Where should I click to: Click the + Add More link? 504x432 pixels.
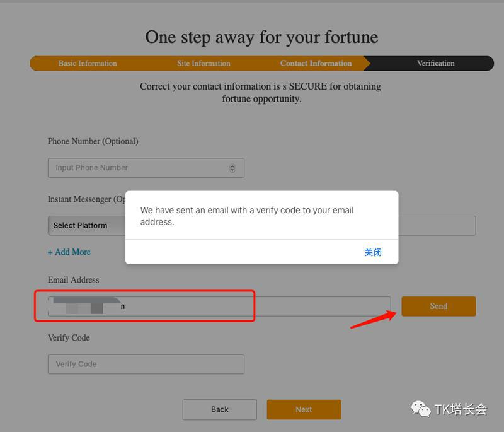(x=69, y=252)
